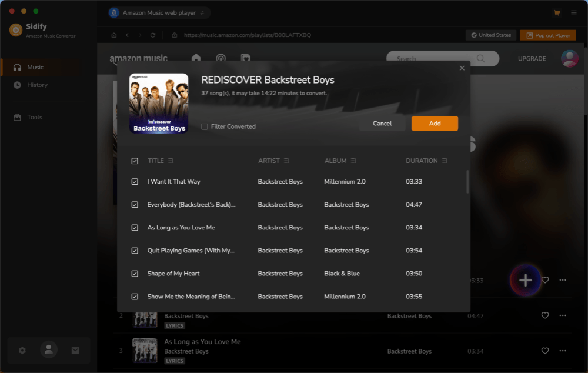Open more options for the 03:33 track
588x373 pixels.
(563, 280)
